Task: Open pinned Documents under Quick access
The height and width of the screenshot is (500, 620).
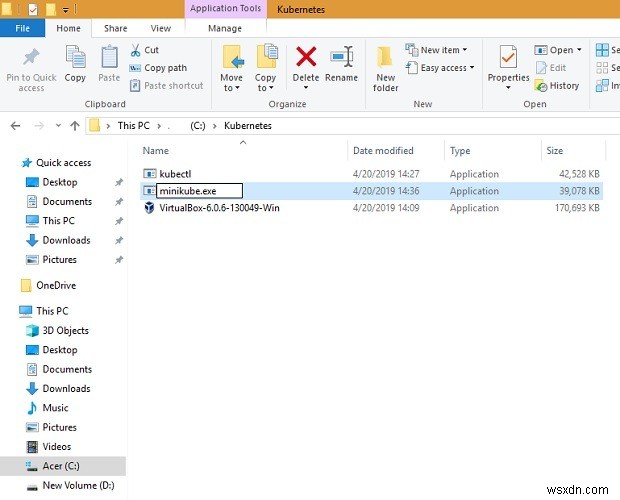Action: pos(67,202)
